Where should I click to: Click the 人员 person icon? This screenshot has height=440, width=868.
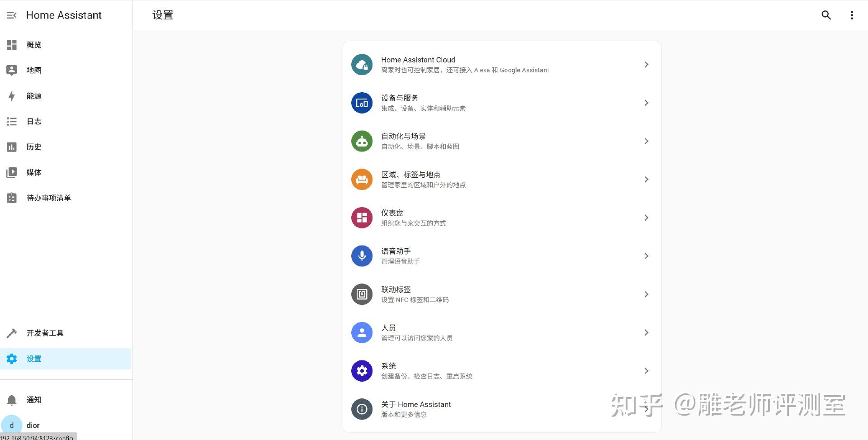tap(362, 333)
